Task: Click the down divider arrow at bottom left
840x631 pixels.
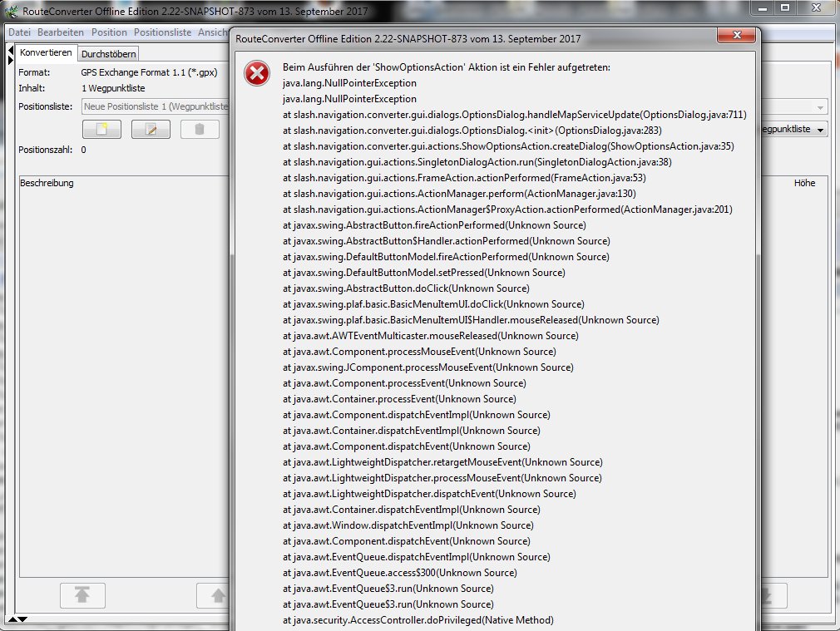Action: click(x=22, y=619)
